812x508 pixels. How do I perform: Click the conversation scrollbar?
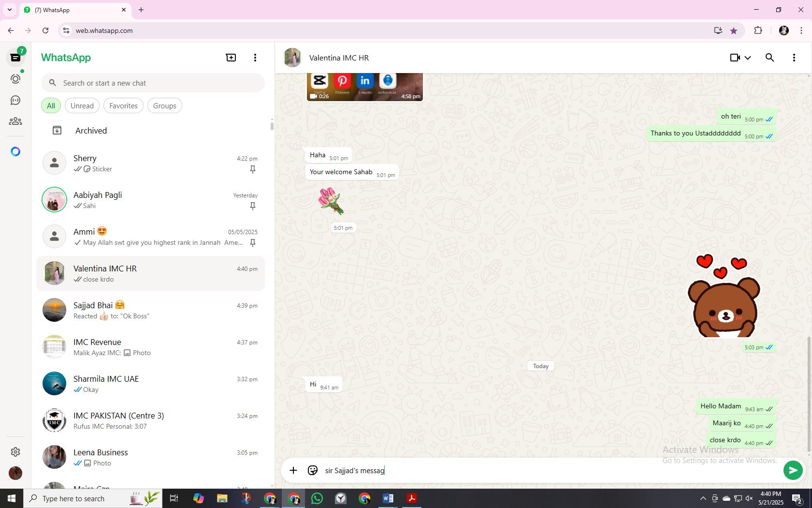coord(809,394)
